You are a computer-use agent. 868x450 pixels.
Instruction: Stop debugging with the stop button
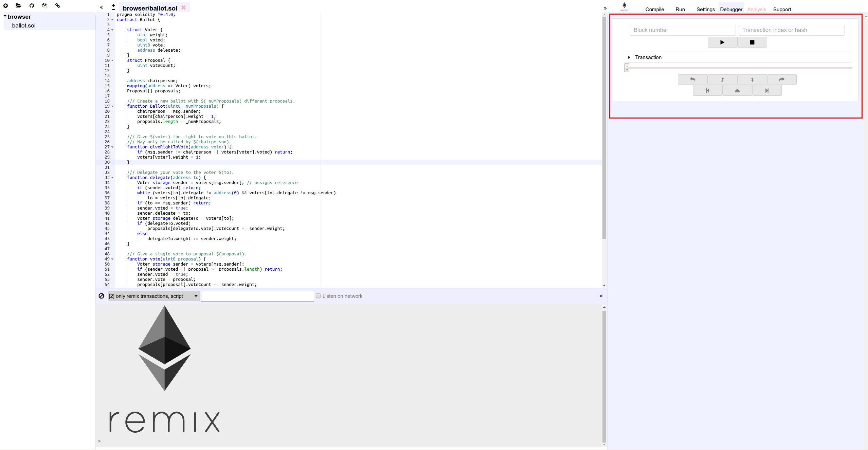[752, 42]
